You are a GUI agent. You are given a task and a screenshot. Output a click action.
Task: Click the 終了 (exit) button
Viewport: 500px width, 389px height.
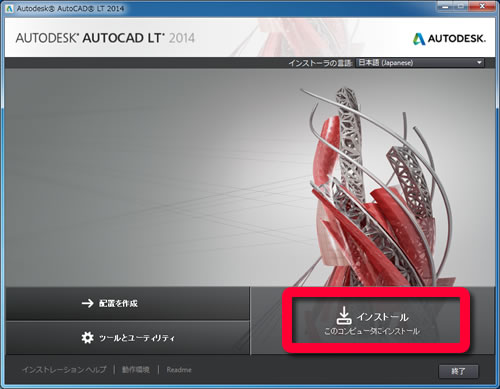point(458,371)
